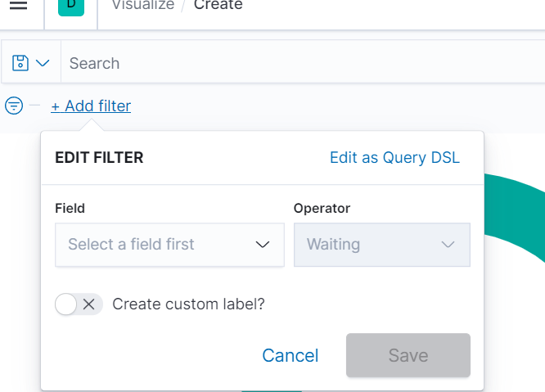Click the Operator dropdown chevron arrow
The image size is (545, 392).
448,245
